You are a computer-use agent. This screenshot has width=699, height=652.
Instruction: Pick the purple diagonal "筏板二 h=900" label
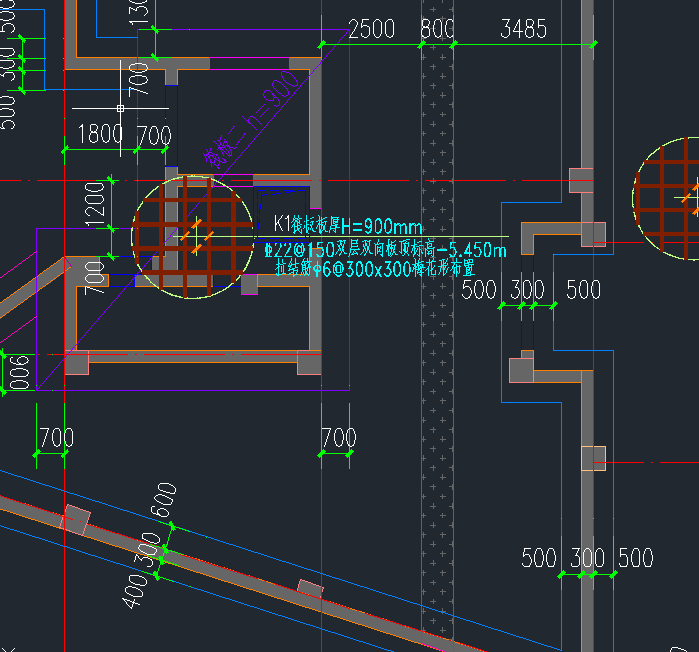tap(251, 119)
